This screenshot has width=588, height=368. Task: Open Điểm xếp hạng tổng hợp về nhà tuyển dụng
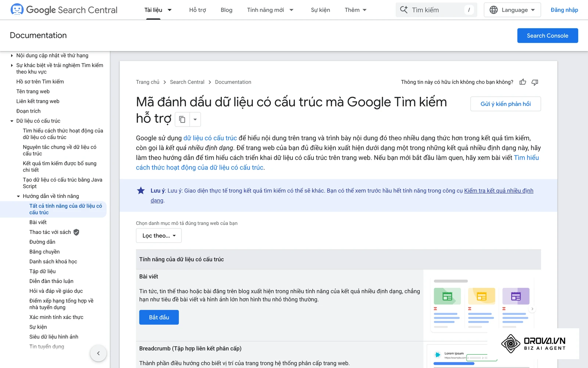[61, 304]
